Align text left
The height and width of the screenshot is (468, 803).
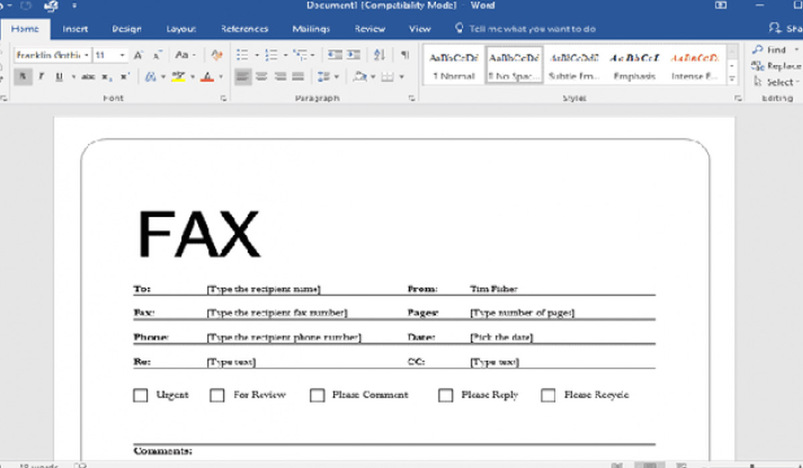click(243, 77)
